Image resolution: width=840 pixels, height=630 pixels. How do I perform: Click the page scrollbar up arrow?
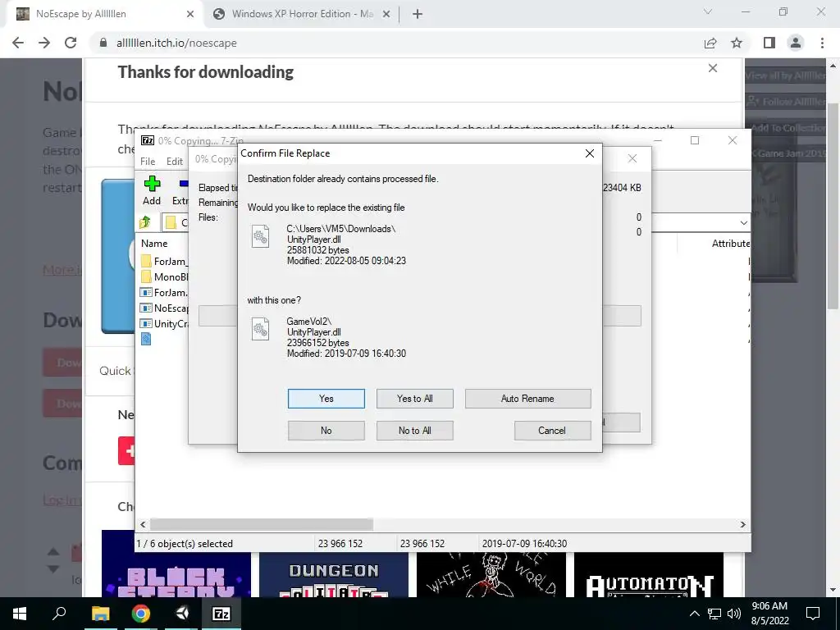click(x=833, y=66)
